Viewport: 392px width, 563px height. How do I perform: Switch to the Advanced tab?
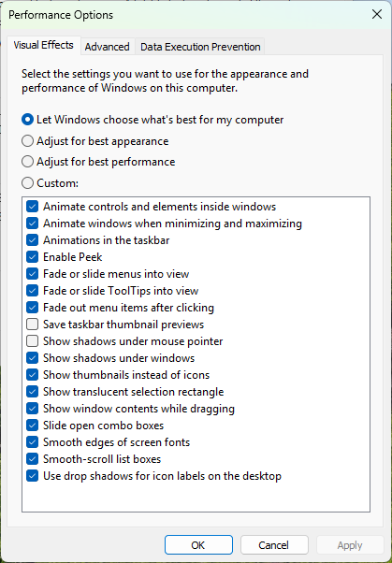tap(108, 47)
